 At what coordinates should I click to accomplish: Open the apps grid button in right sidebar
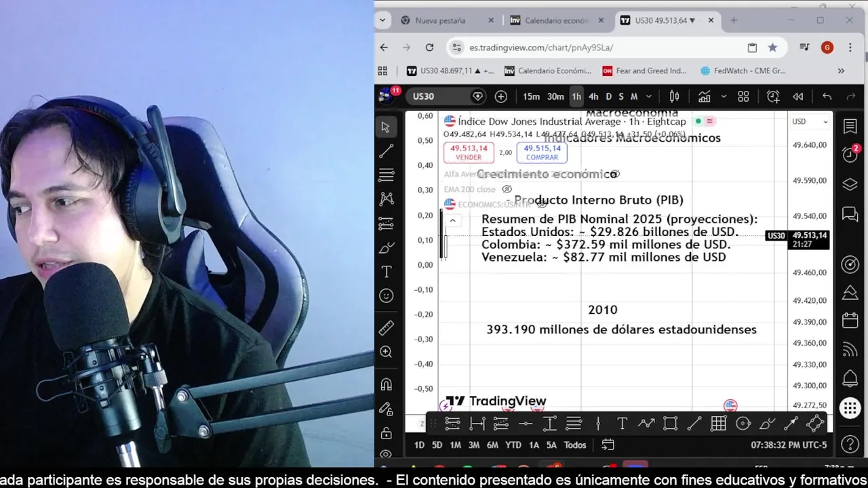tap(850, 408)
